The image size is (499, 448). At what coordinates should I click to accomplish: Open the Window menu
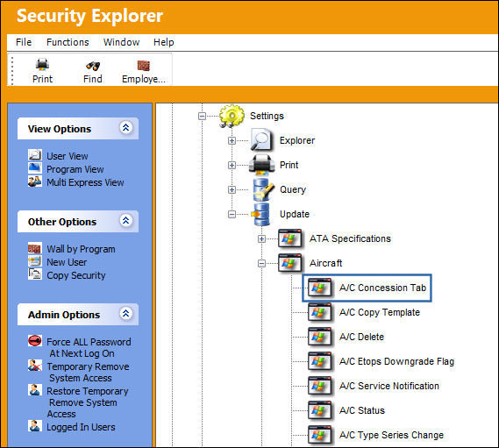121,42
